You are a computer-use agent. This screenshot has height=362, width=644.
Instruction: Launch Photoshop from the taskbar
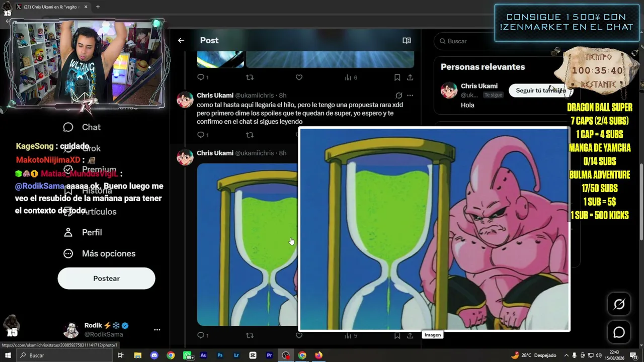[x=220, y=355]
